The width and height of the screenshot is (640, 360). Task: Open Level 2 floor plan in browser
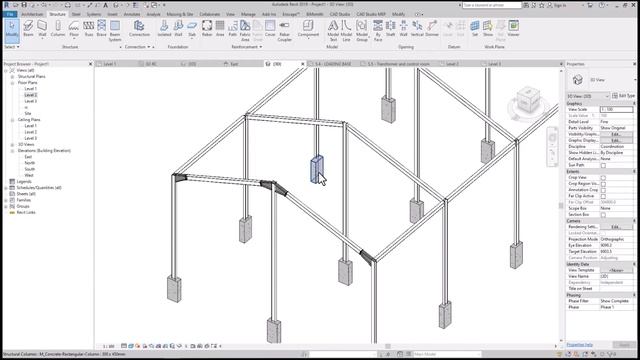[31, 95]
